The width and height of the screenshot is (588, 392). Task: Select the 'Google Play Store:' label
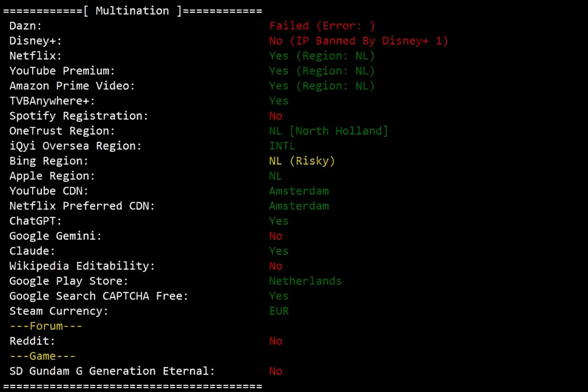(x=69, y=282)
